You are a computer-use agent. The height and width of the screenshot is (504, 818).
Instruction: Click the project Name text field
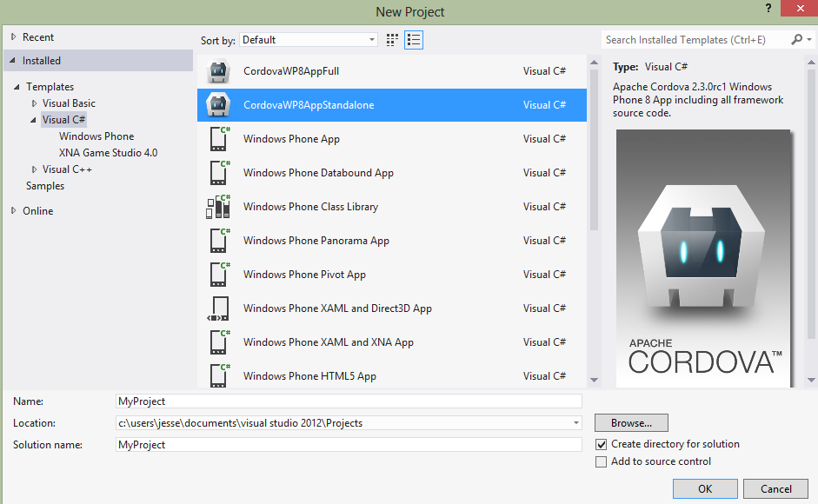349,401
